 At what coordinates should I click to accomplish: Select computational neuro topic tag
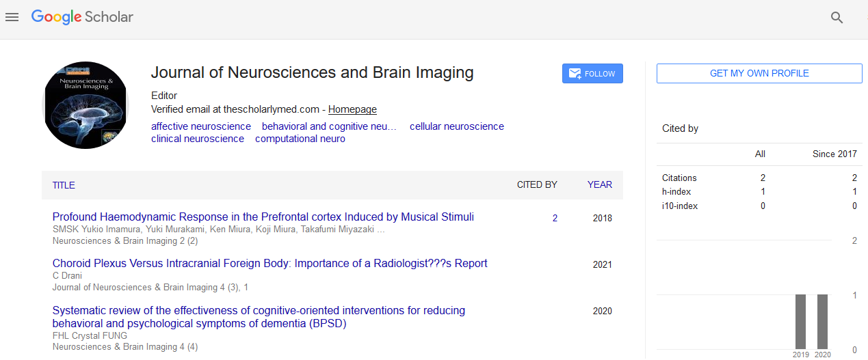coord(300,139)
